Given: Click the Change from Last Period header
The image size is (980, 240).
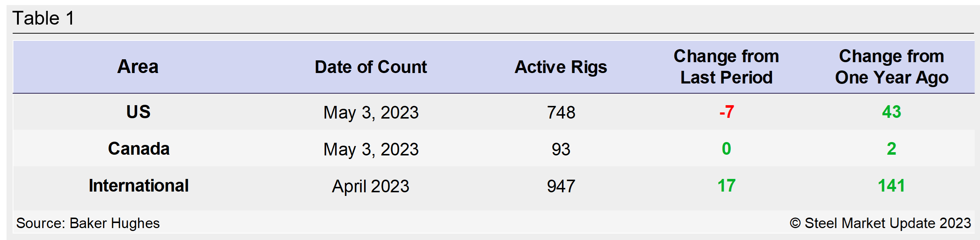Looking at the screenshot, I should (x=726, y=67).
